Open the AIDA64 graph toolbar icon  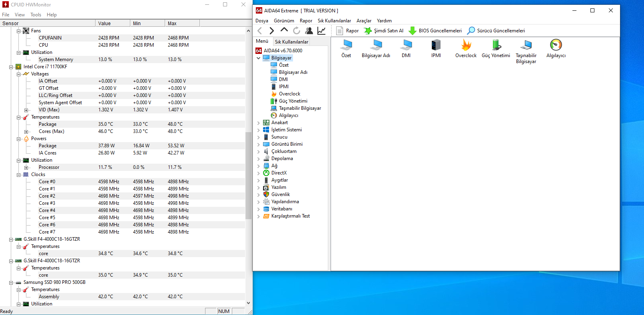tap(321, 31)
